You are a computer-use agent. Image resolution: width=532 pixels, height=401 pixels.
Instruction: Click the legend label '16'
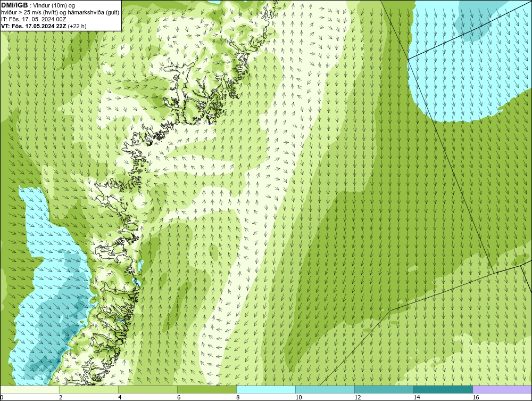tap(475, 397)
